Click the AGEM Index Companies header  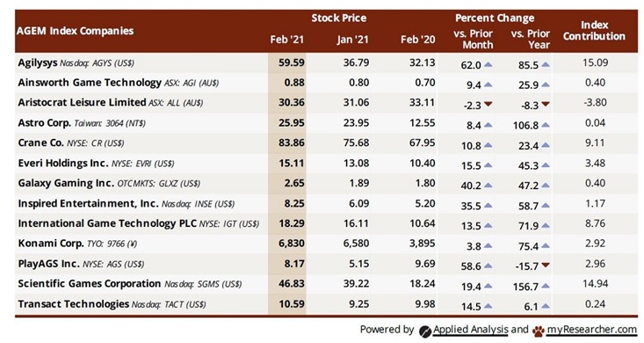pos(76,31)
